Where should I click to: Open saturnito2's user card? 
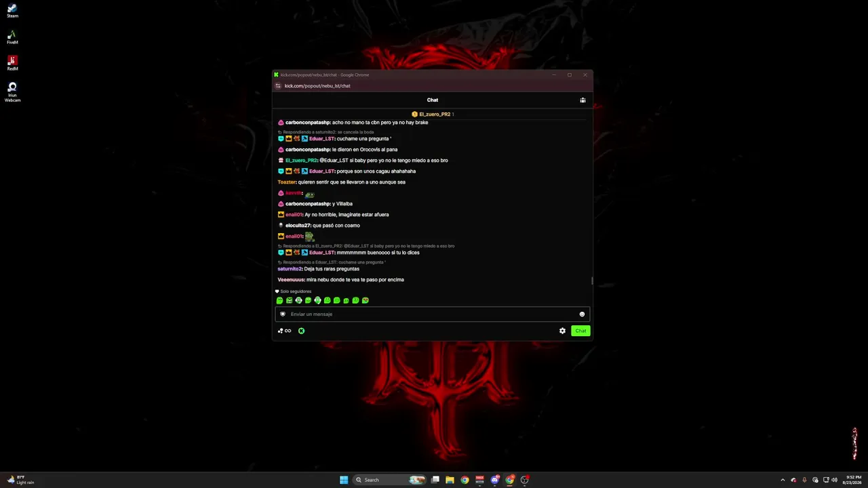[290, 269]
